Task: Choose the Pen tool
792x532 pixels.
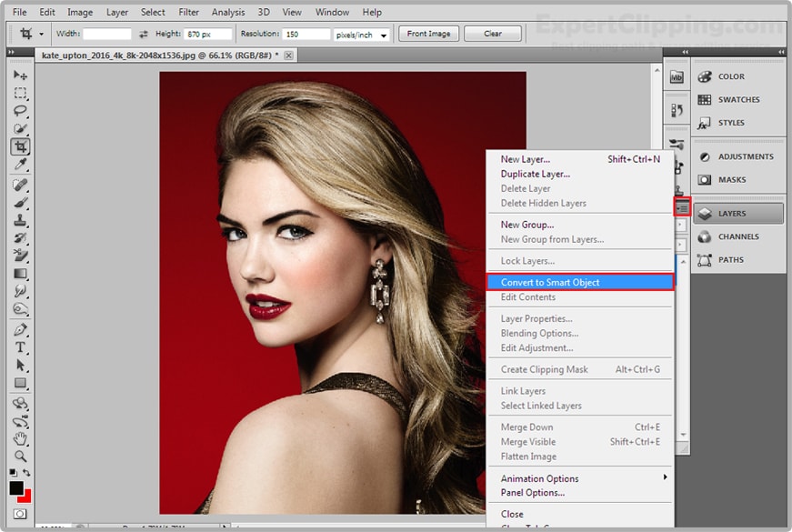Action: click(20, 329)
